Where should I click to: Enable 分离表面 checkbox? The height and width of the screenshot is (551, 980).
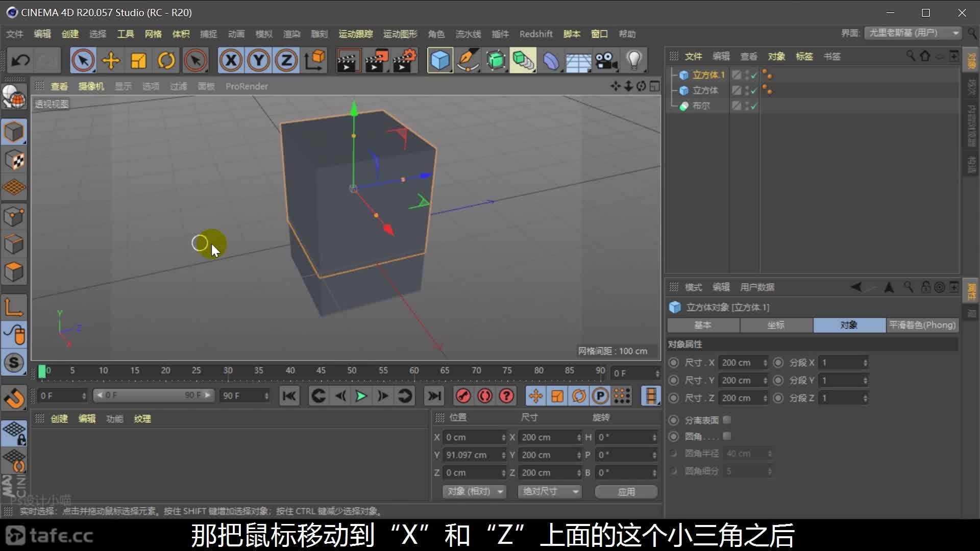(x=727, y=420)
